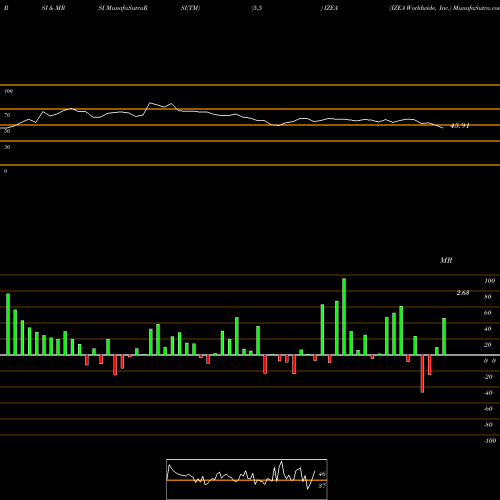Image resolution: width=500 pixels, height=500 pixels.
Task: Click the 50 label on RSI axis
Action: [7, 131]
